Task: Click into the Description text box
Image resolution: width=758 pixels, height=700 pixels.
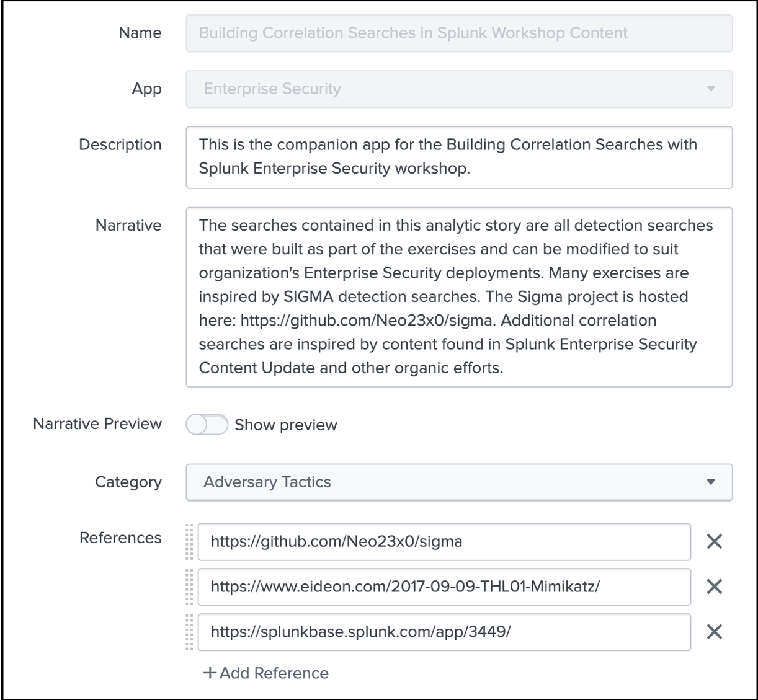Action: [x=459, y=157]
